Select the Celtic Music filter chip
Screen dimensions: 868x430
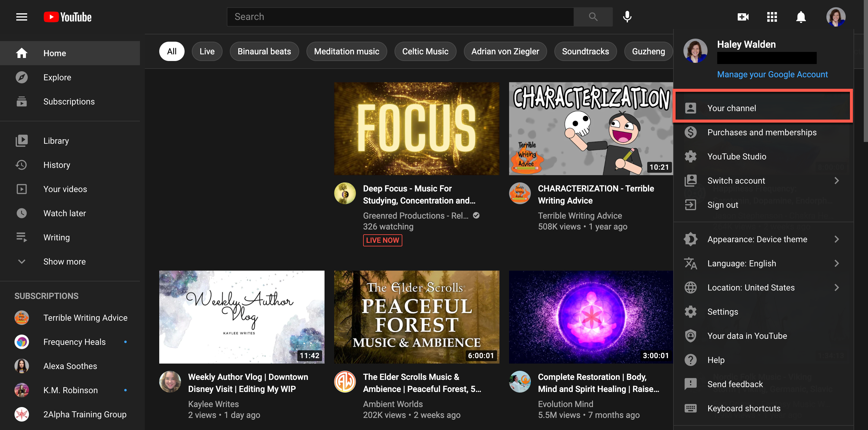(x=425, y=51)
